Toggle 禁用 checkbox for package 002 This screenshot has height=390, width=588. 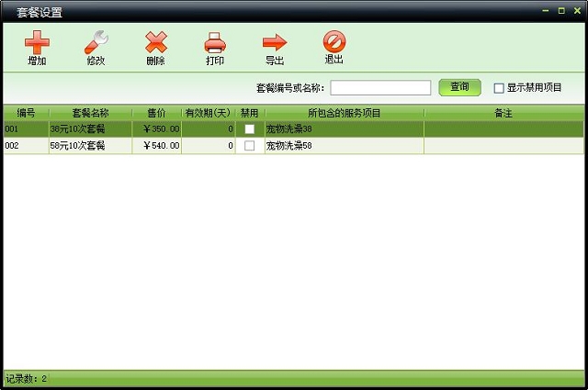pos(249,146)
